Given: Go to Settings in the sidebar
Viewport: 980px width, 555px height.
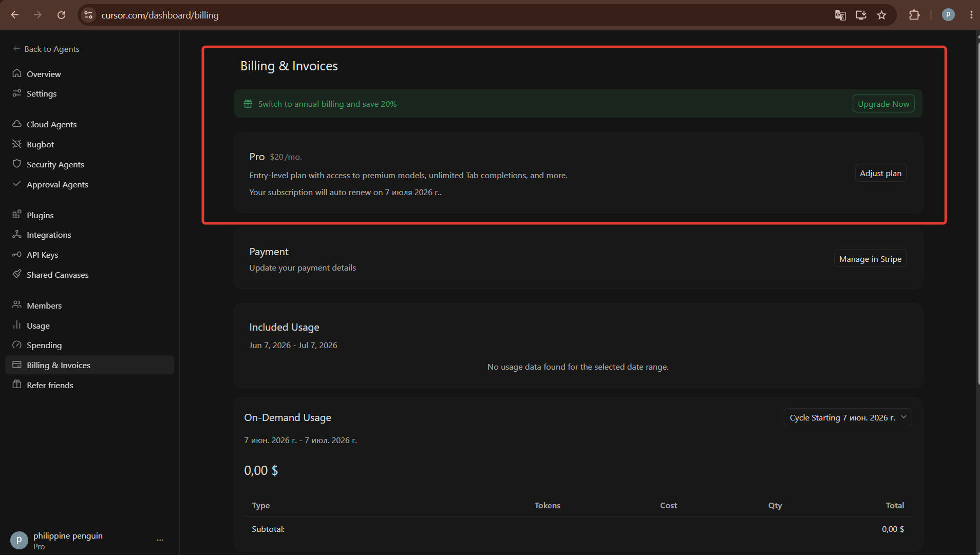Looking at the screenshot, I should pyautogui.click(x=89, y=93).
